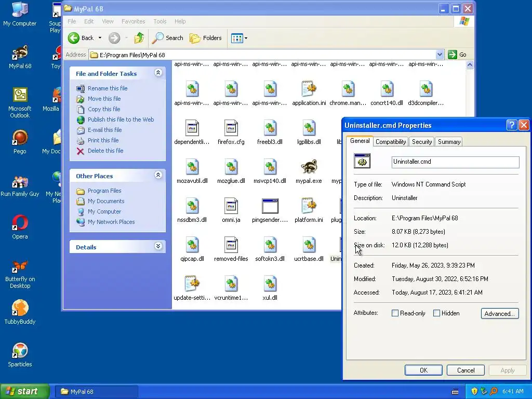Select the mypal.exe raccoon icon

309,167
